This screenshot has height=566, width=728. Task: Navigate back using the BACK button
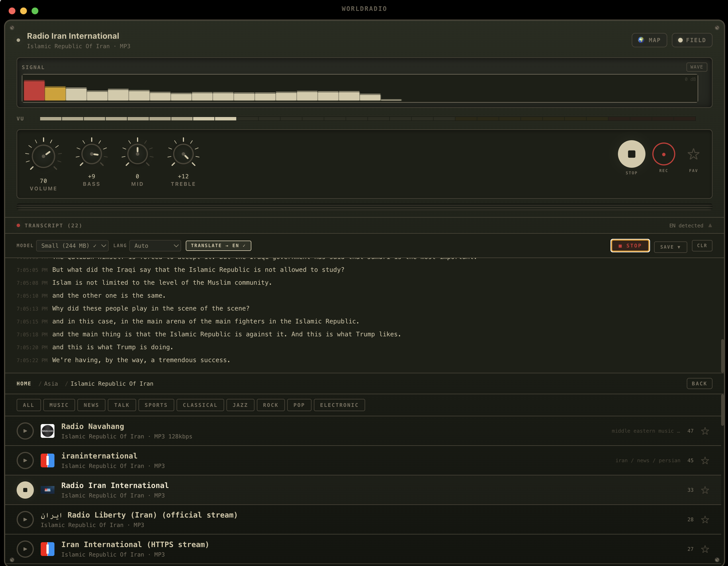(699, 384)
